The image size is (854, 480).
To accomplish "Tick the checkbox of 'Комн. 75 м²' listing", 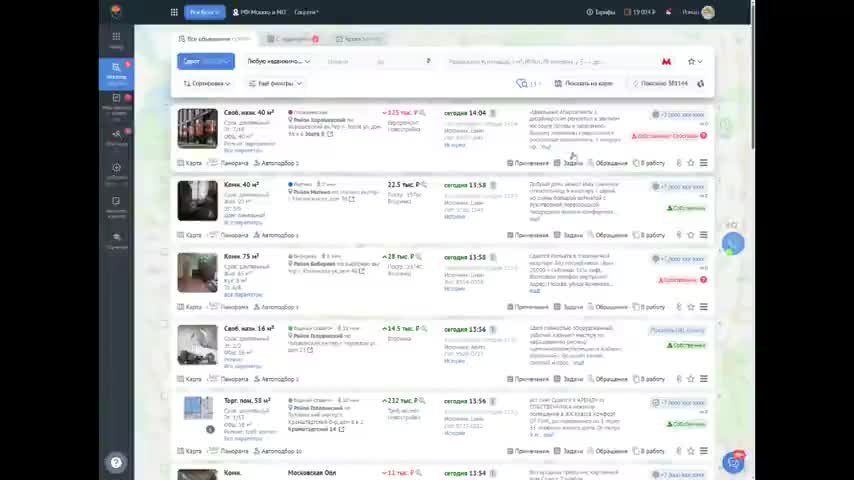I will (164, 252).
